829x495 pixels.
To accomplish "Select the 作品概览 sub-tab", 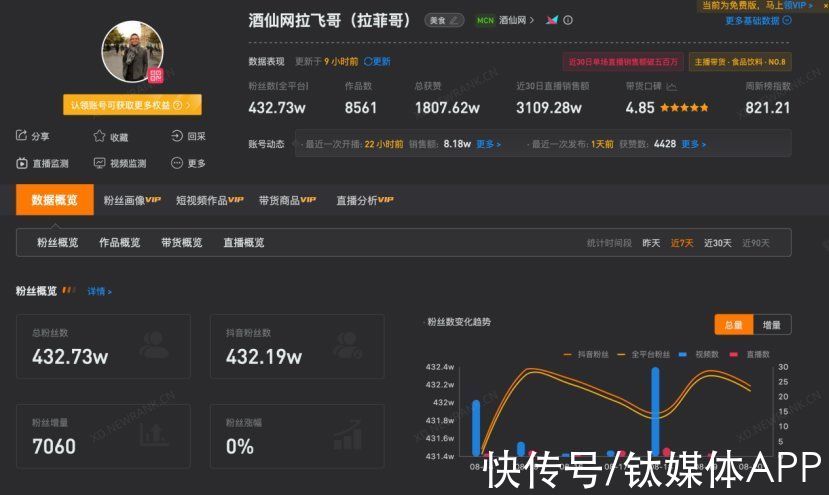I will tap(119, 243).
